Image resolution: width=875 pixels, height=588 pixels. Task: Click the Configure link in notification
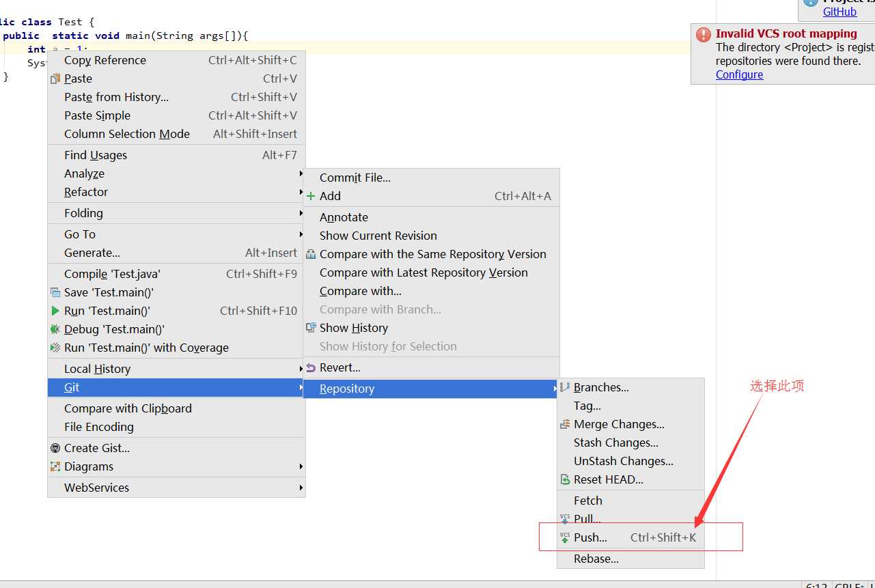(739, 74)
